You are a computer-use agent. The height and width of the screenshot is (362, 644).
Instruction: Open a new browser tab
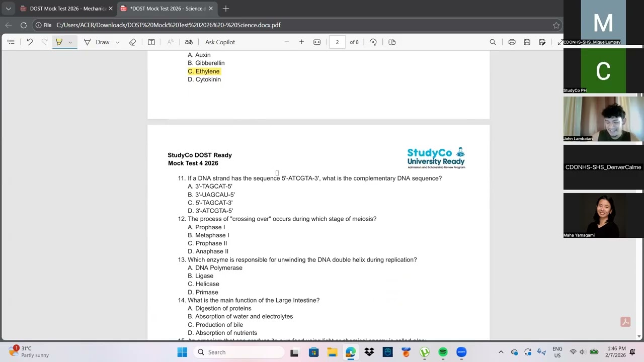point(226,9)
